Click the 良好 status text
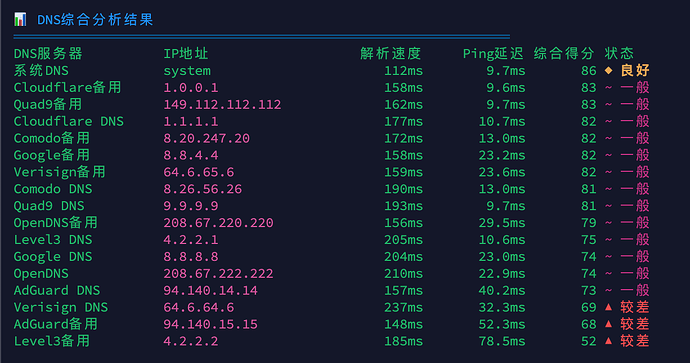The width and height of the screenshot is (690, 363). 635,70
